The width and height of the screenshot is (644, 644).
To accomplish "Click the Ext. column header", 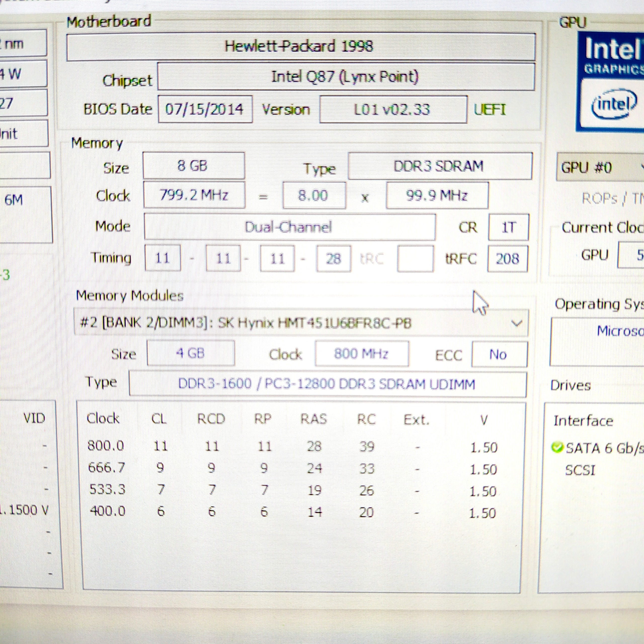I will tap(416, 420).
